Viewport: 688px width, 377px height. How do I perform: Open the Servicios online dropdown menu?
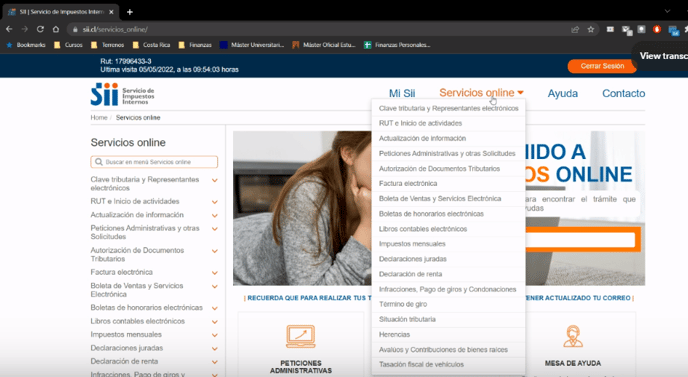[481, 93]
